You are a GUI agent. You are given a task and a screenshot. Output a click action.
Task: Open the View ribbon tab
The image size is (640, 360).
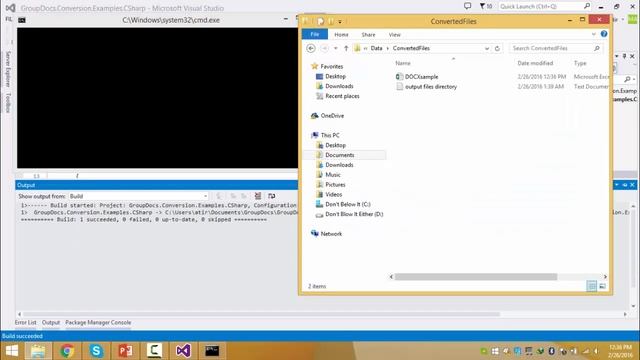tap(395, 35)
